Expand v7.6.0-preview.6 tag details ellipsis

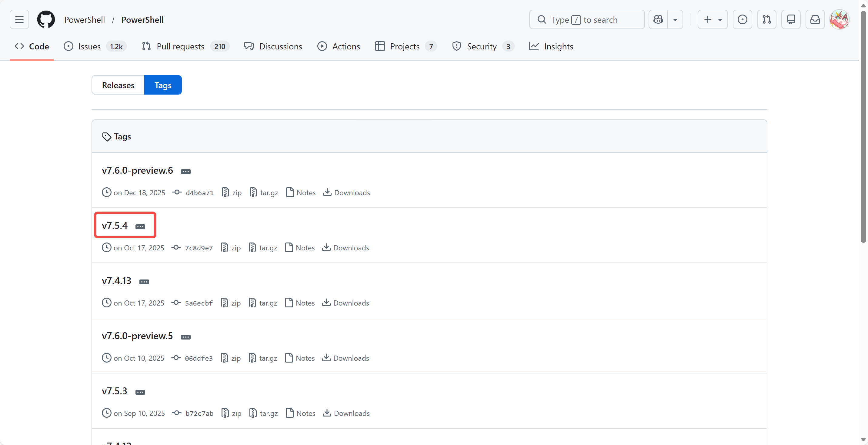(186, 172)
